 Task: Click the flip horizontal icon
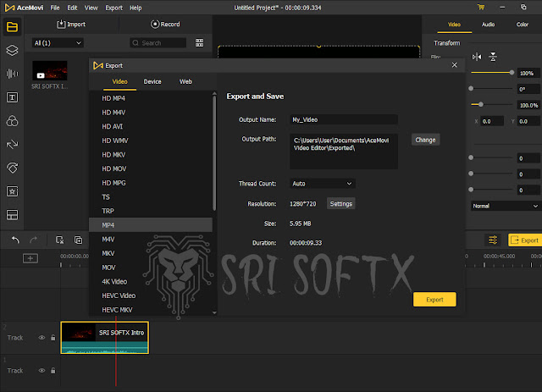point(477,57)
